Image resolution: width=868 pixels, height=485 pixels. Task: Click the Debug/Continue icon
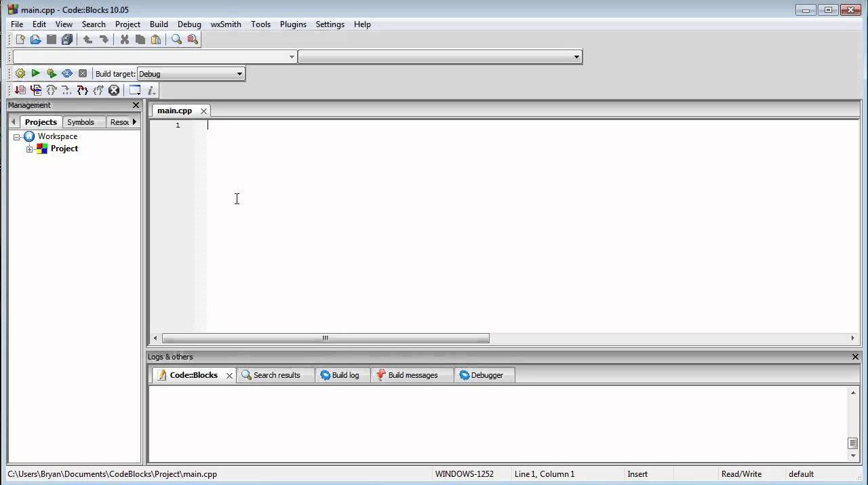tap(20, 90)
